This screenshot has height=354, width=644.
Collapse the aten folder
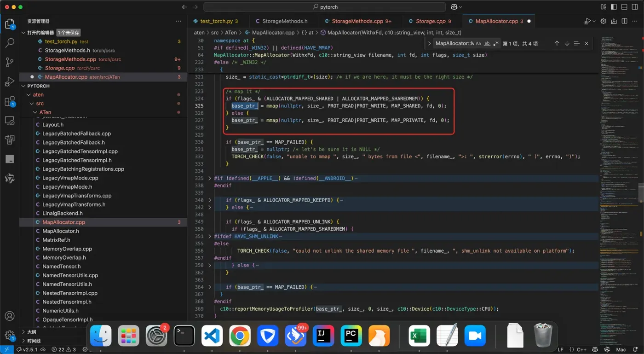coord(29,95)
